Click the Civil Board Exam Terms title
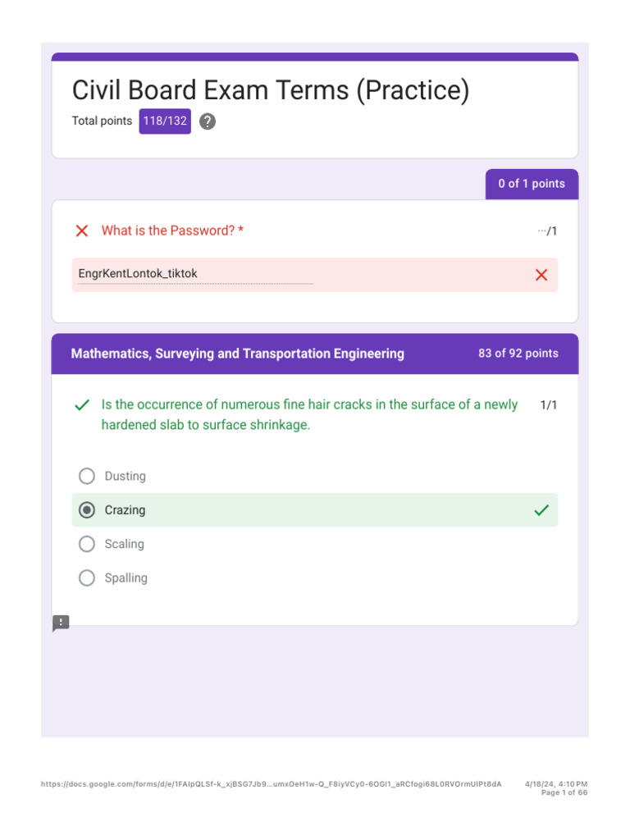 [x=271, y=90]
